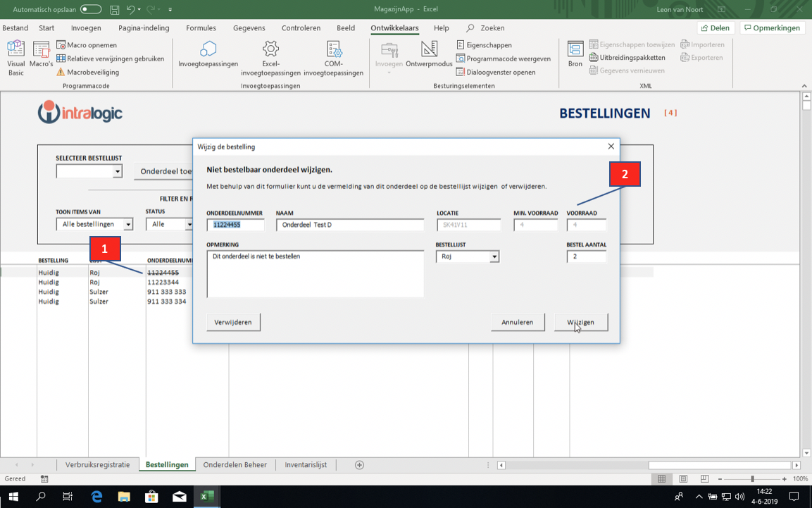Open Selecteer bestellijst combo box
This screenshot has height=508, width=812.
pos(117,171)
